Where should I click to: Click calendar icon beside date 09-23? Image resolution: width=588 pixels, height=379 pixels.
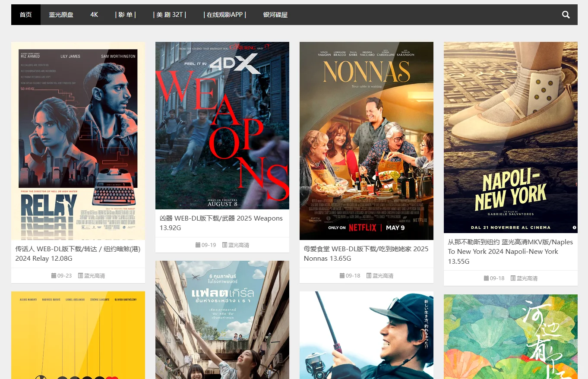click(x=54, y=275)
